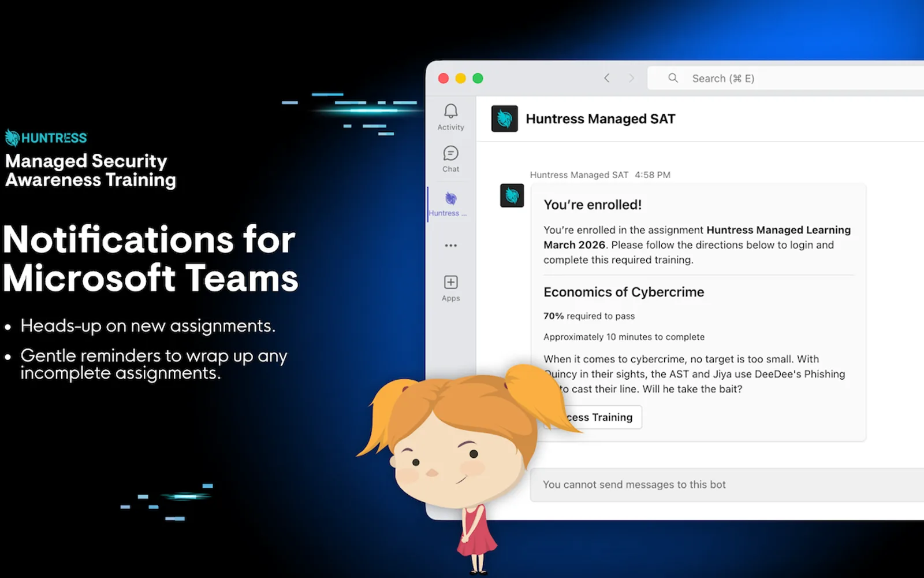Click the "Approximately 10 minutes to complete" text
The height and width of the screenshot is (578, 924).
point(624,337)
